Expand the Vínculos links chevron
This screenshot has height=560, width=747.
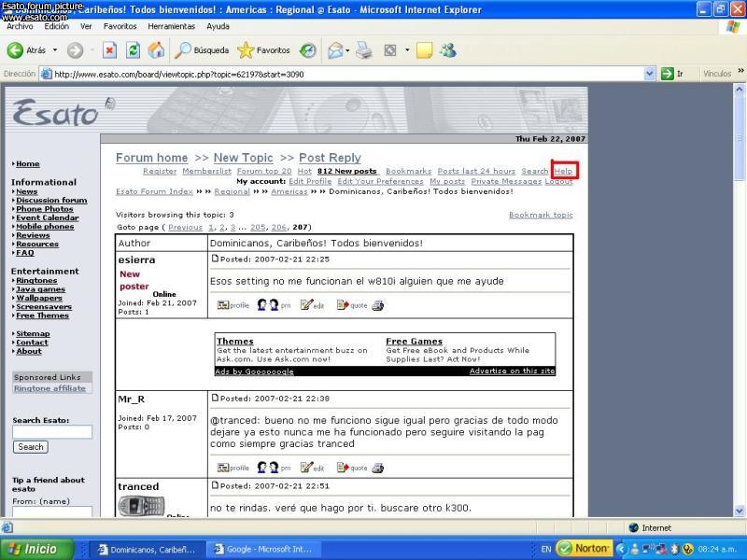pos(740,71)
